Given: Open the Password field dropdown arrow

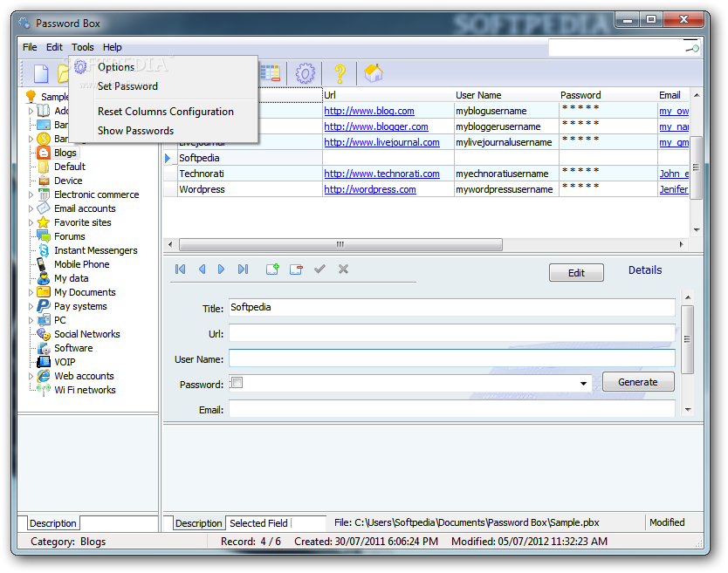Looking at the screenshot, I should (583, 384).
